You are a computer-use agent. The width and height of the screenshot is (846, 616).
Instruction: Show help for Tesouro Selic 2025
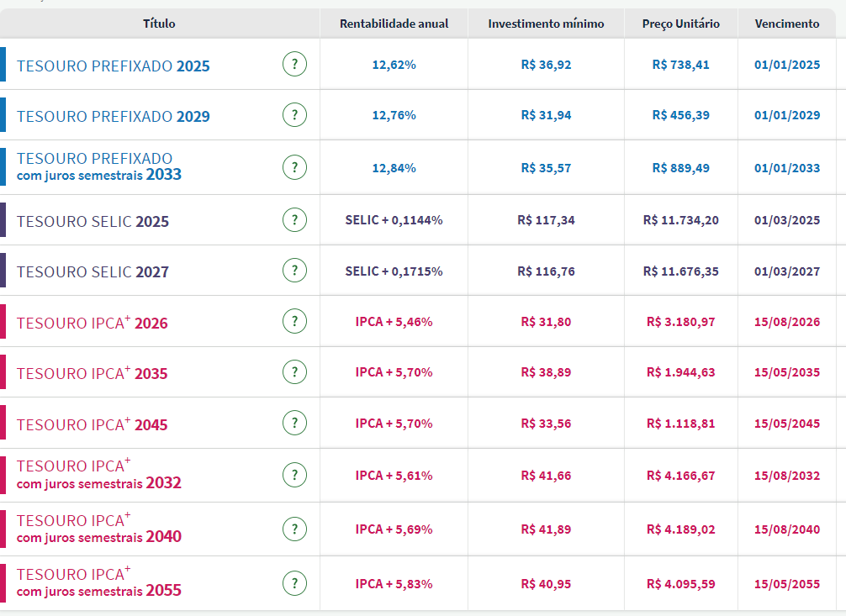[294, 220]
